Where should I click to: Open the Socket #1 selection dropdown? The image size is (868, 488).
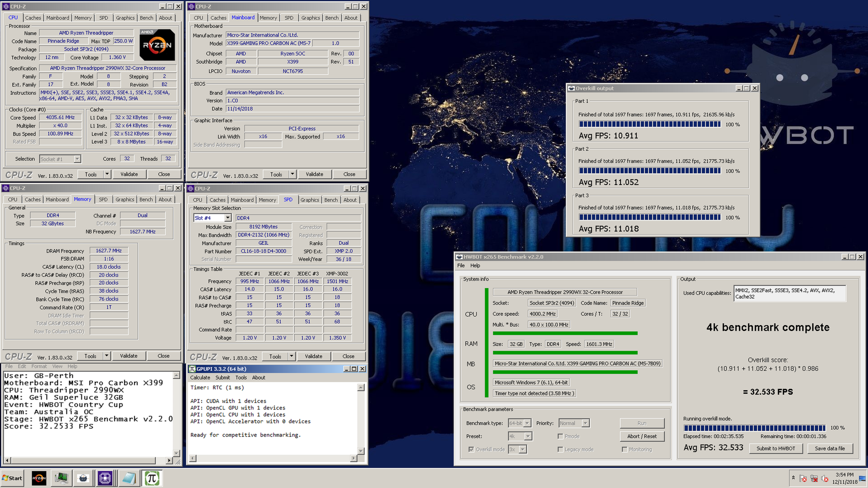[60, 159]
